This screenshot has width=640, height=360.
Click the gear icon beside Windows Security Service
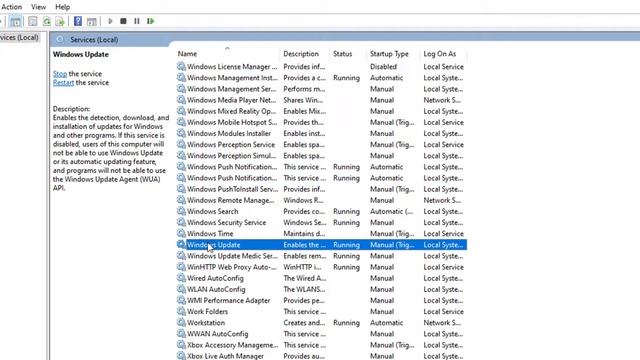(x=181, y=222)
